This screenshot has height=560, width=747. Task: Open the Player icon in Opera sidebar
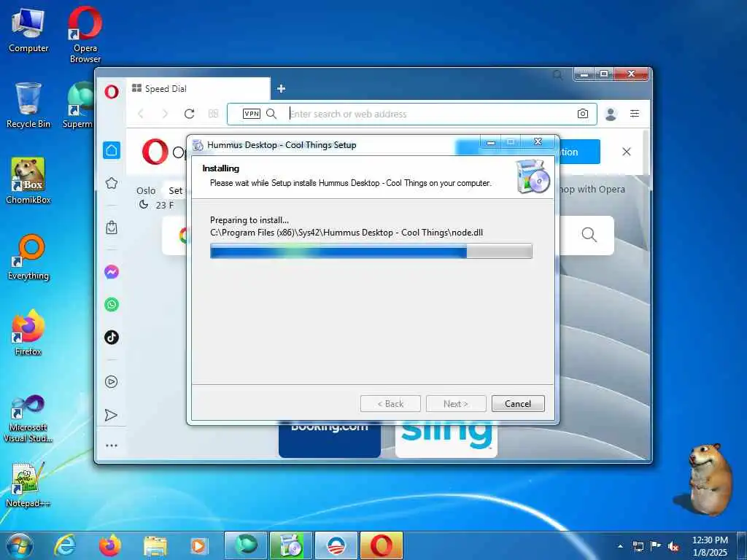pos(112,382)
